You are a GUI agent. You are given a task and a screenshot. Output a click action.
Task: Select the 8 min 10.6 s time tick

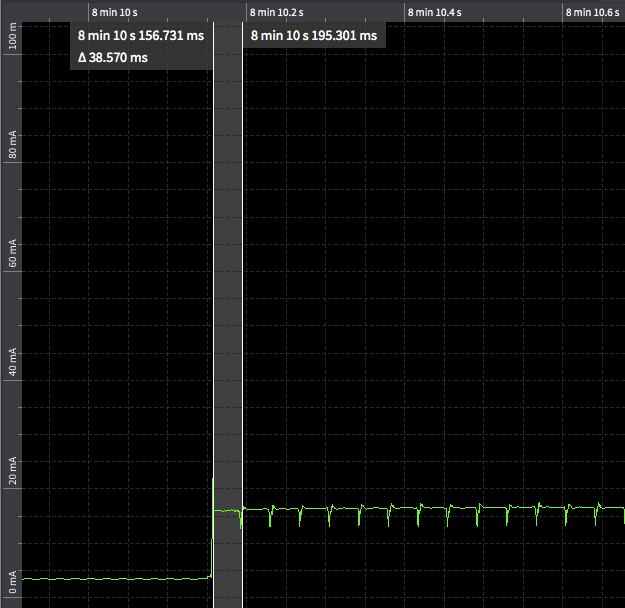click(592, 12)
